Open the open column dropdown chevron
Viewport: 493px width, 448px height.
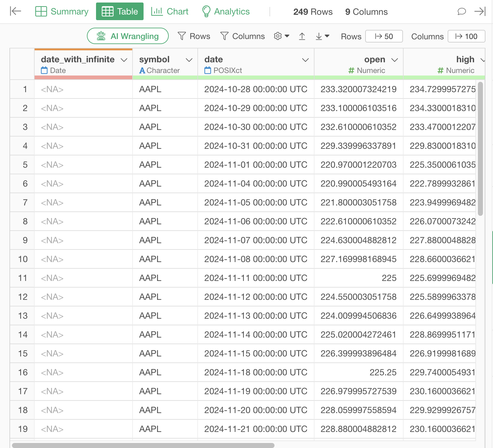[x=394, y=60]
